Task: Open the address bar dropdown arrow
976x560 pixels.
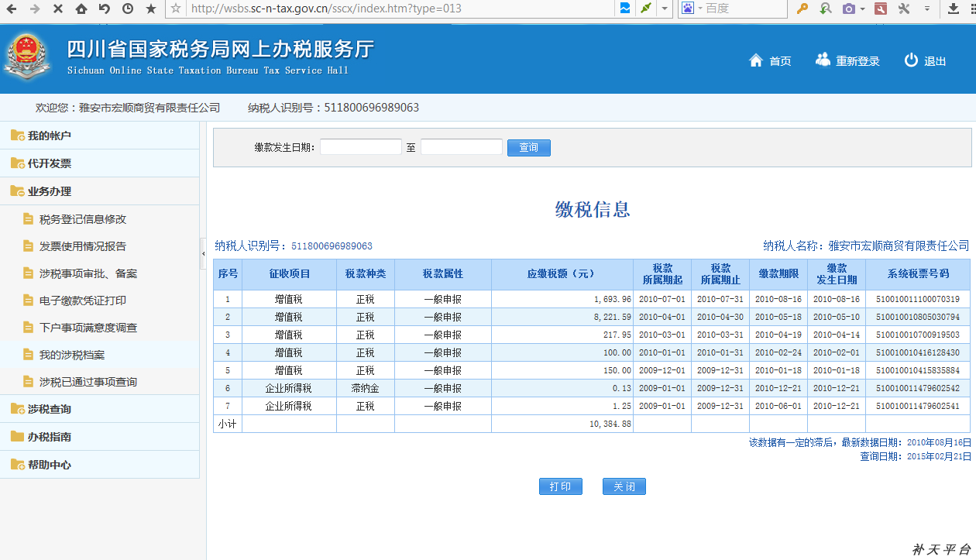Action: pyautogui.click(x=665, y=9)
